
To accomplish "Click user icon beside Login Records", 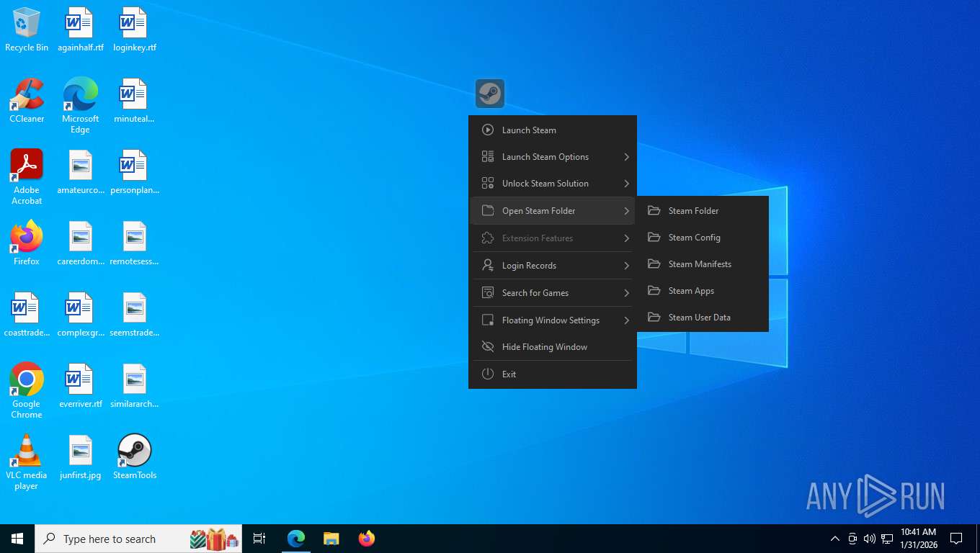I will click(x=488, y=266).
